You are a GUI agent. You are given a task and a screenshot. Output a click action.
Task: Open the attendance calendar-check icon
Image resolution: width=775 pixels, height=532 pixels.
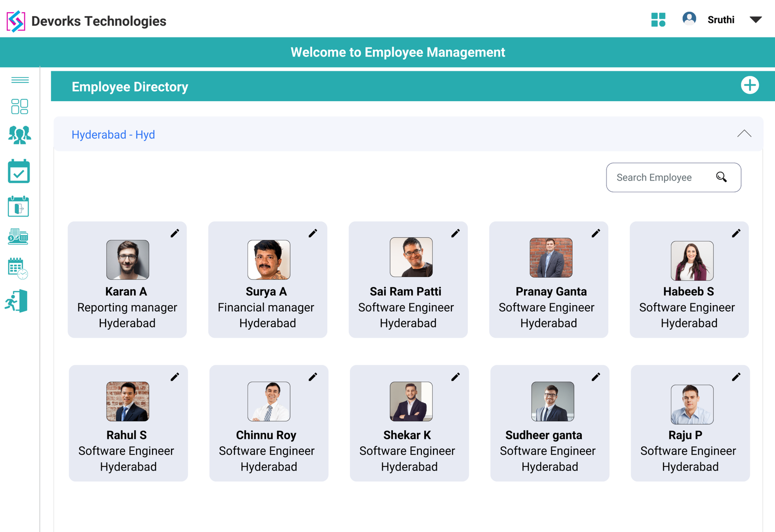pyautogui.click(x=19, y=172)
